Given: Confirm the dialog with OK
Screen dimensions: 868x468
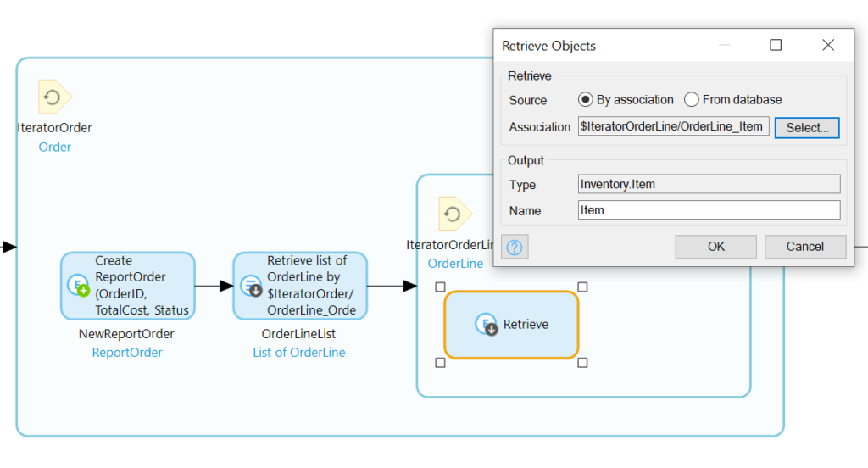Looking at the screenshot, I should pos(715,247).
